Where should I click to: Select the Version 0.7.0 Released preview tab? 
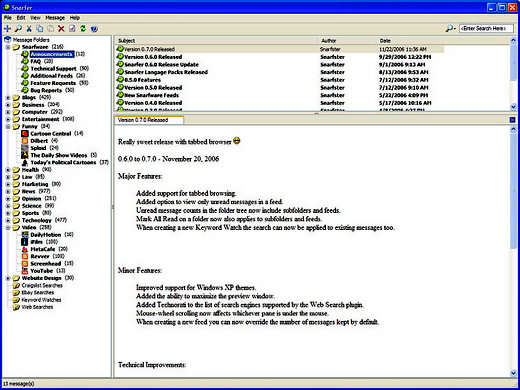149,120
